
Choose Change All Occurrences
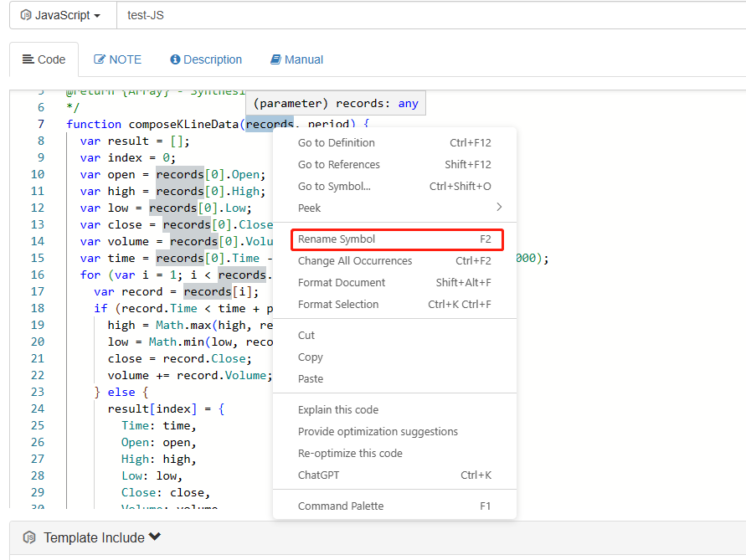pos(355,261)
